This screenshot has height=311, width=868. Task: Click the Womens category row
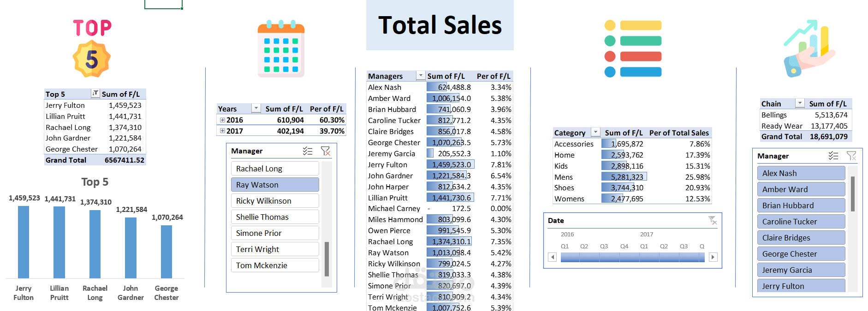(x=632, y=199)
